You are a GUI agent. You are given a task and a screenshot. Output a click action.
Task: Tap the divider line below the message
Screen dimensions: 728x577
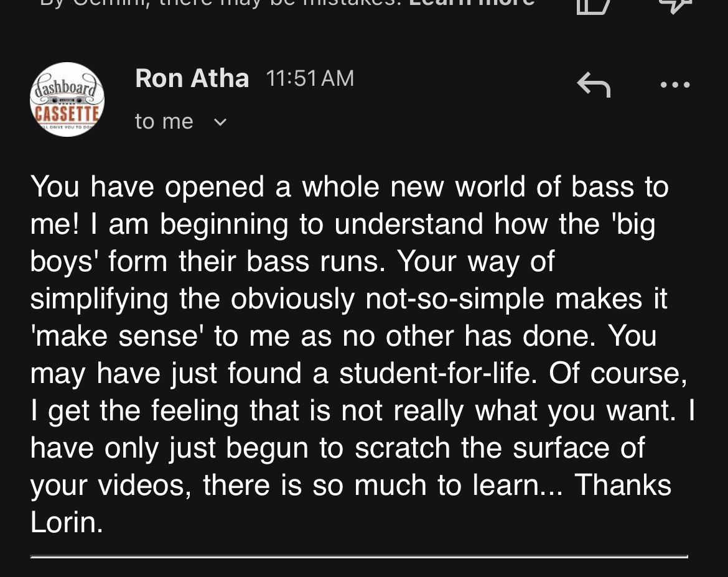click(x=358, y=556)
